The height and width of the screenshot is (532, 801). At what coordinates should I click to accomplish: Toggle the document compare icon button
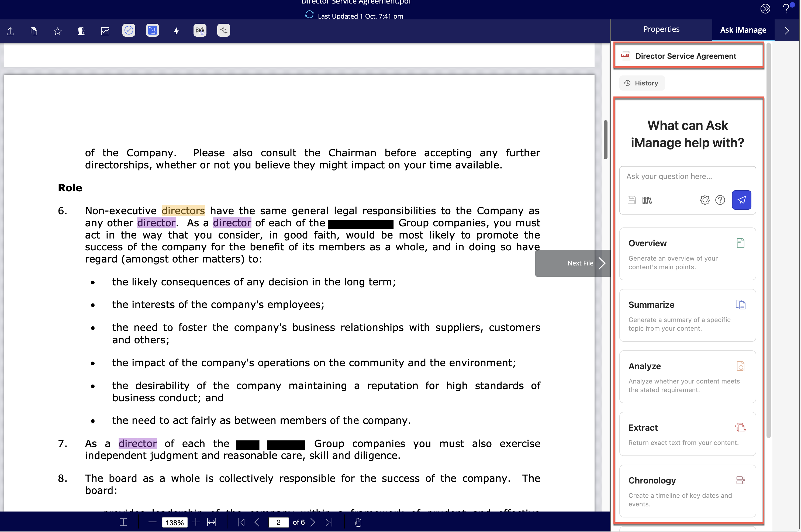click(153, 30)
